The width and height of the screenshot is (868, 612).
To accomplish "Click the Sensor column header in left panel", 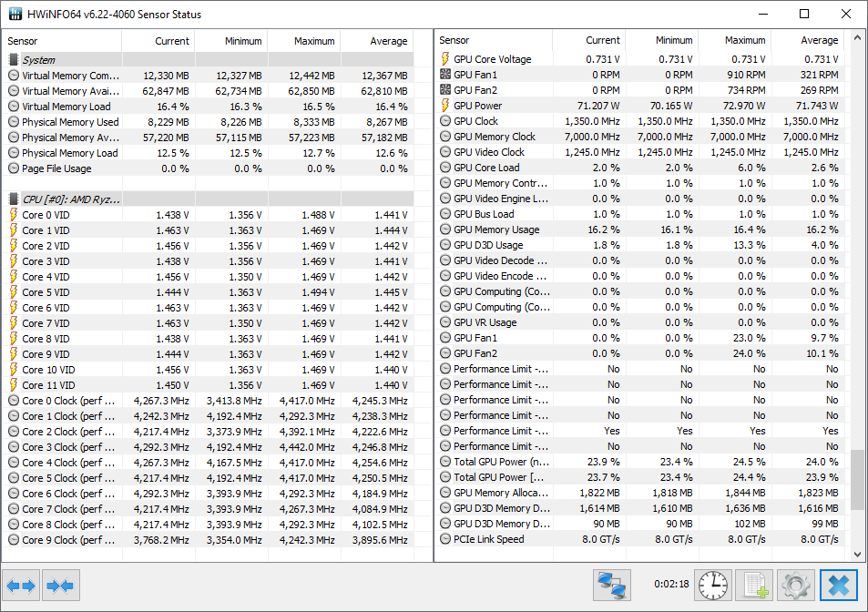I will point(61,41).
